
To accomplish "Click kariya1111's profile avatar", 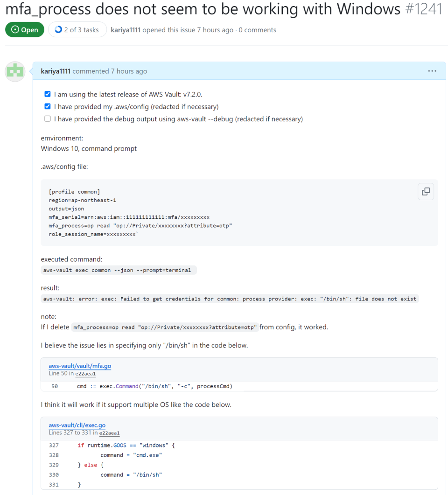I will 14,71.
